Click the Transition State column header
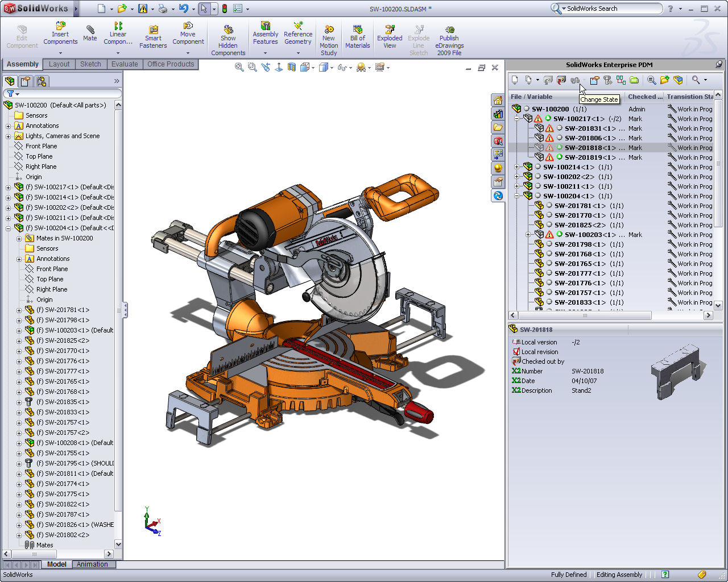Viewport: 728px width, 582px height. (689, 97)
